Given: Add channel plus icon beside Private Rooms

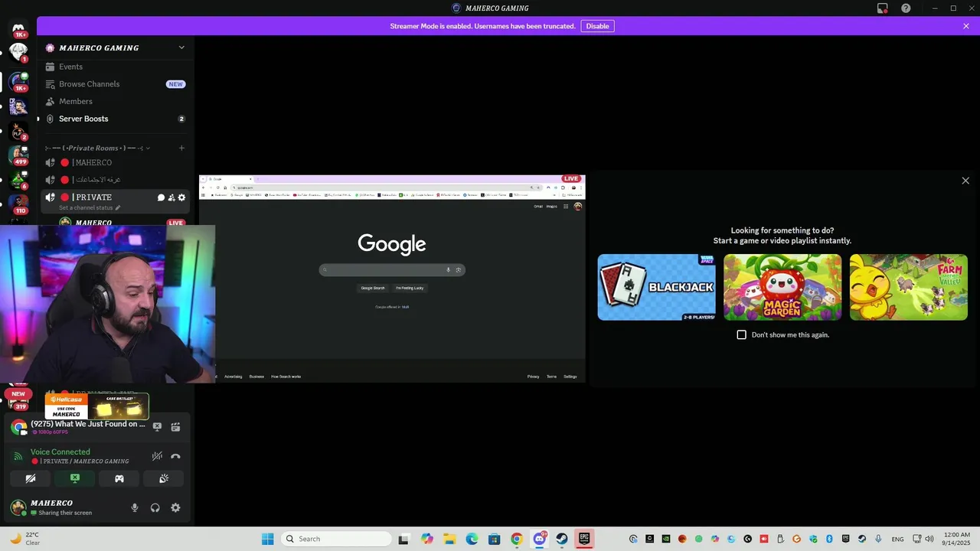Looking at the screenshot, I should pos(181,148).
